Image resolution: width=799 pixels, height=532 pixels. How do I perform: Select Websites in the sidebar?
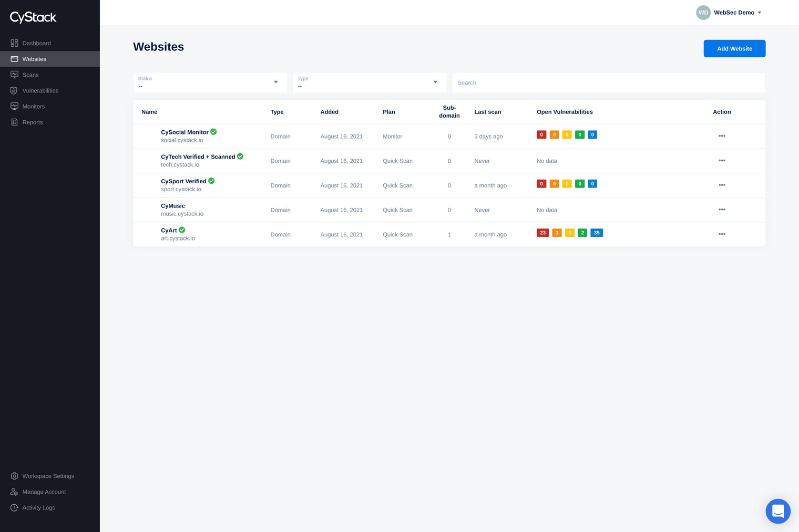click(x=50, y=59)
